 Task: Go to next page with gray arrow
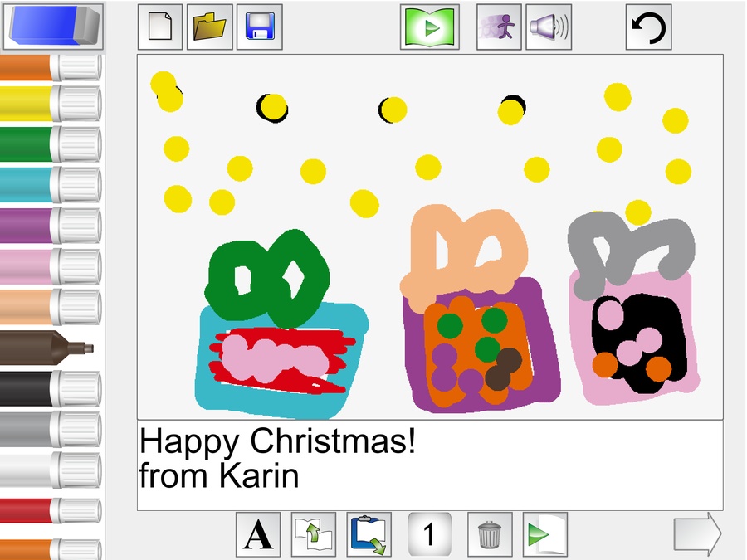(697, 534)
